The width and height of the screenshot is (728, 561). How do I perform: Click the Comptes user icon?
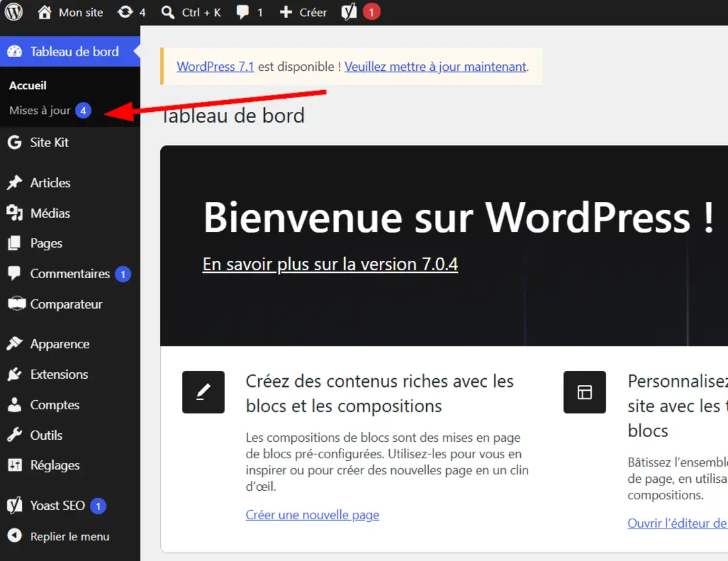15,405
